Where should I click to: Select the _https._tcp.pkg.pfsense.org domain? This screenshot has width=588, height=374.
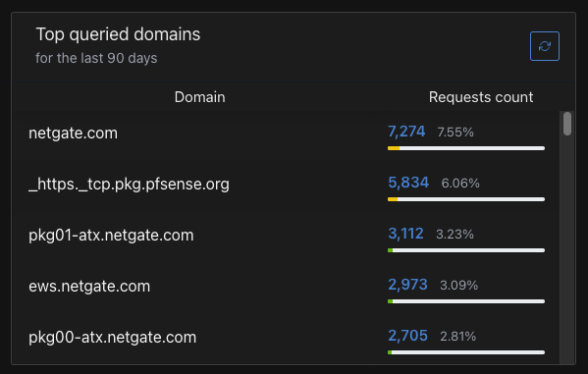pyautogui.click(x=129, y=185)
